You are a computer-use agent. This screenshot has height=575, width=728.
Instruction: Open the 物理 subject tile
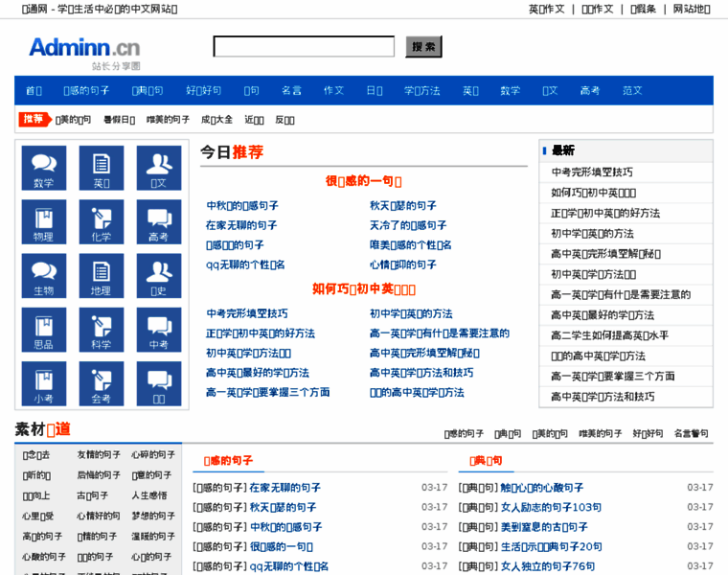44,222
